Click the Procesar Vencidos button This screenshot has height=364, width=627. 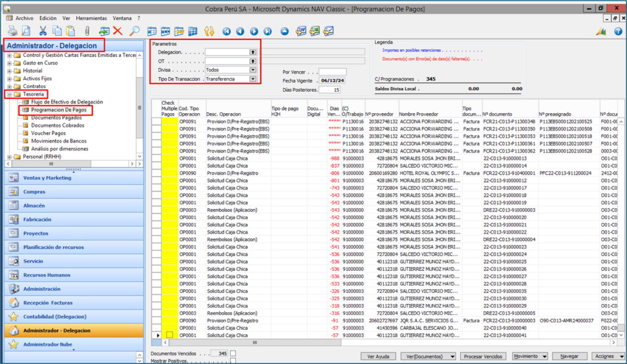tap(482, 357)
